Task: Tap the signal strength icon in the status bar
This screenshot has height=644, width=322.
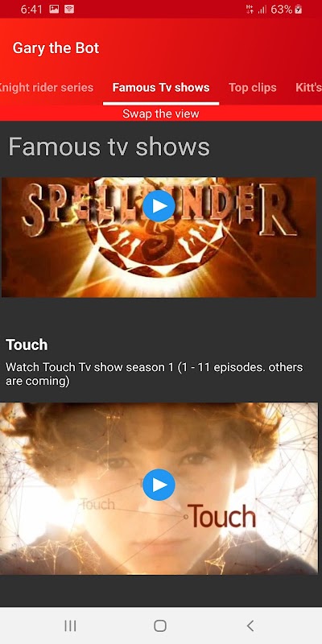Action: [x=262, y=10]
